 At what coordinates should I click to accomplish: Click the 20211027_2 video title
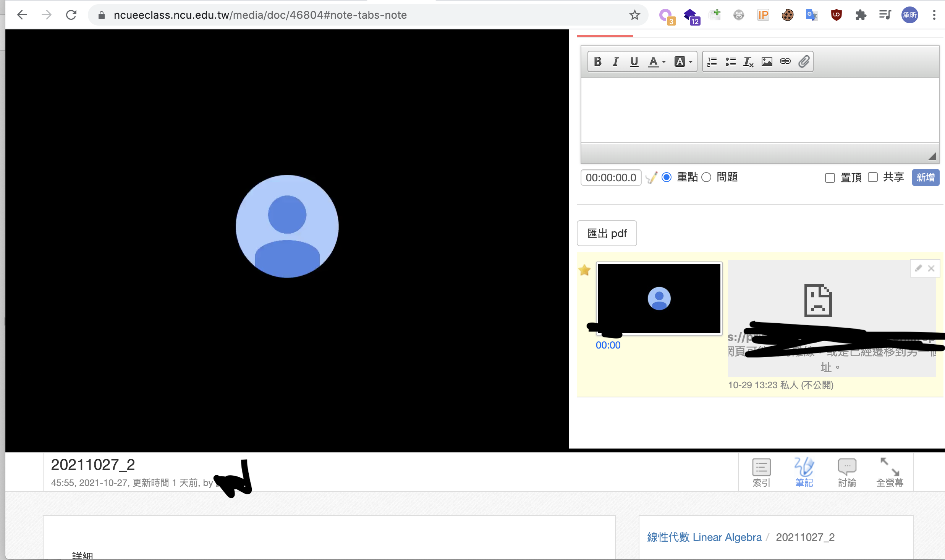click(93, 465)
